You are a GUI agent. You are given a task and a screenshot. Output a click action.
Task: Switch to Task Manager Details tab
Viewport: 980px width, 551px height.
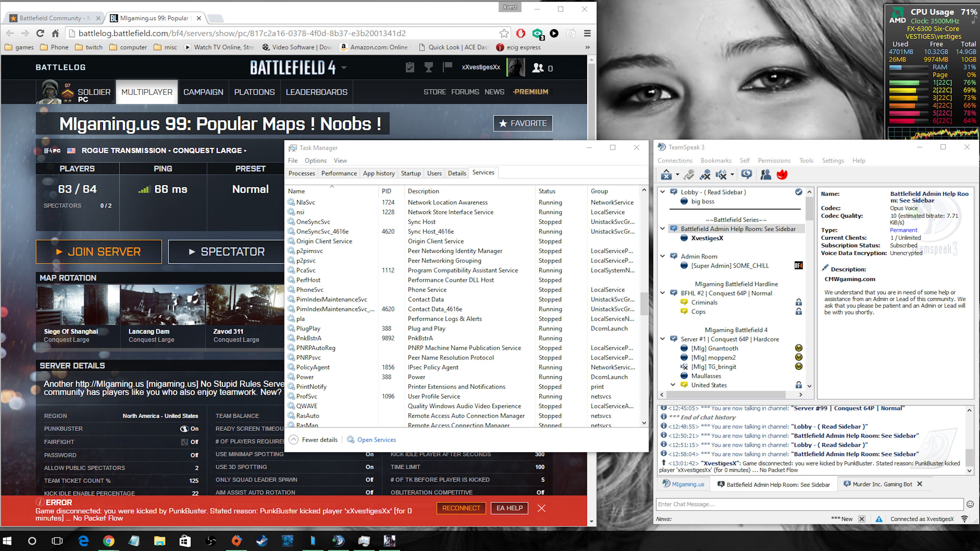click(457, 173)
